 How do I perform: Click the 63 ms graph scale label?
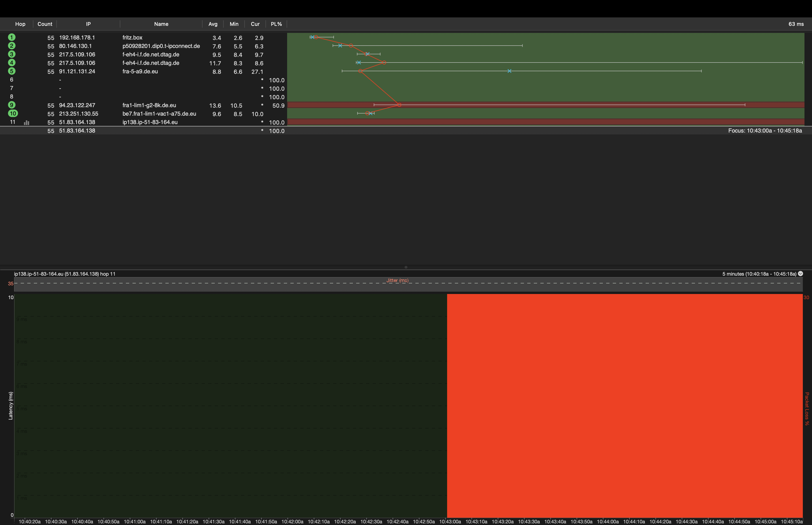click(796, 24)
